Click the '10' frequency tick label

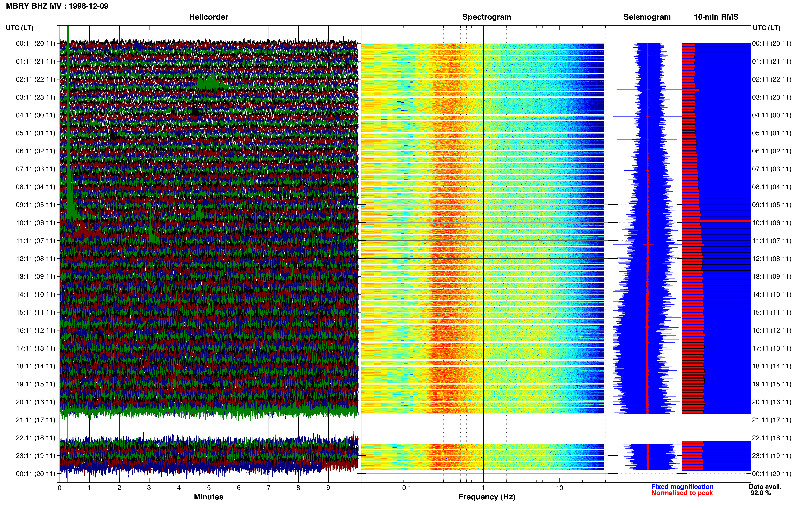[x=559, y=488]
